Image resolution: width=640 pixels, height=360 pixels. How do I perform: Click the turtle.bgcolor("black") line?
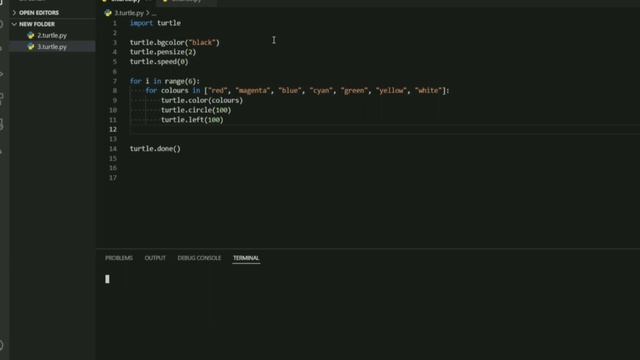click(175, 42)
